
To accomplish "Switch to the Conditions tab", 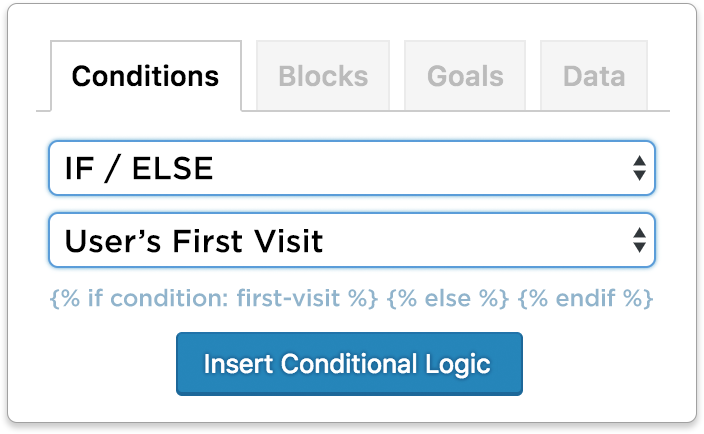I will pos(146,75).
